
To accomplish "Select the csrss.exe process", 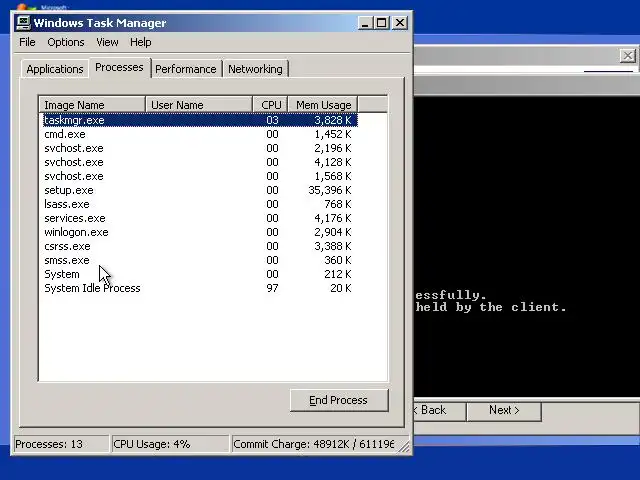I will tap(200, 246).
